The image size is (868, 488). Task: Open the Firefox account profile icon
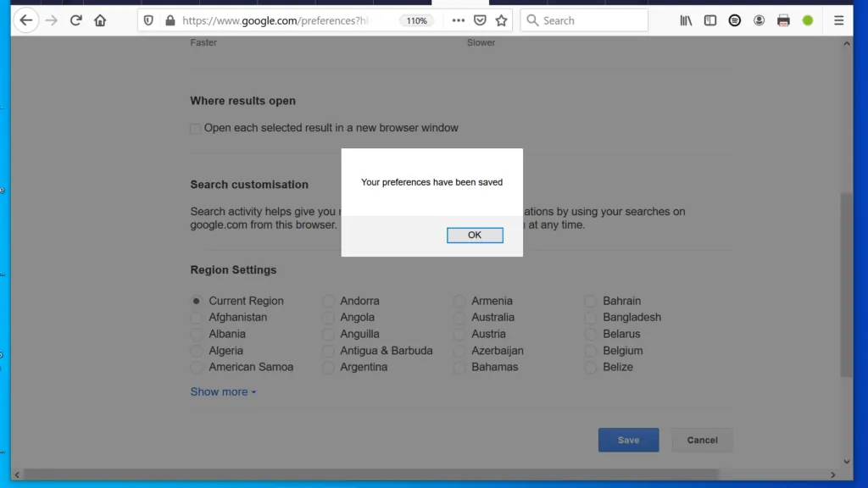(x=759, y=20)
